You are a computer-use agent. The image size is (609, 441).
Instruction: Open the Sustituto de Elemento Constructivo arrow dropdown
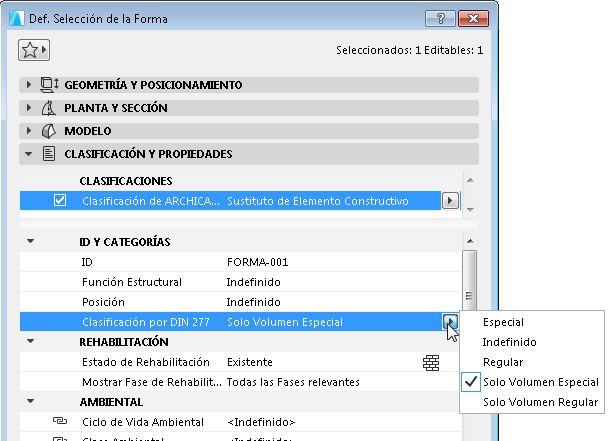click(450, 200)
